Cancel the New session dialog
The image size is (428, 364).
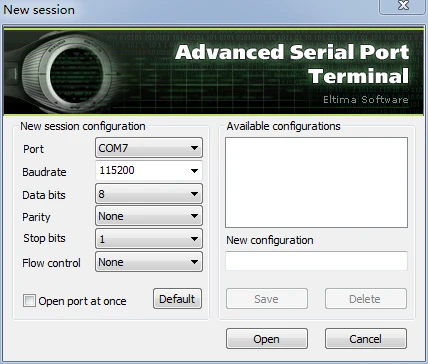click(366, 339)
